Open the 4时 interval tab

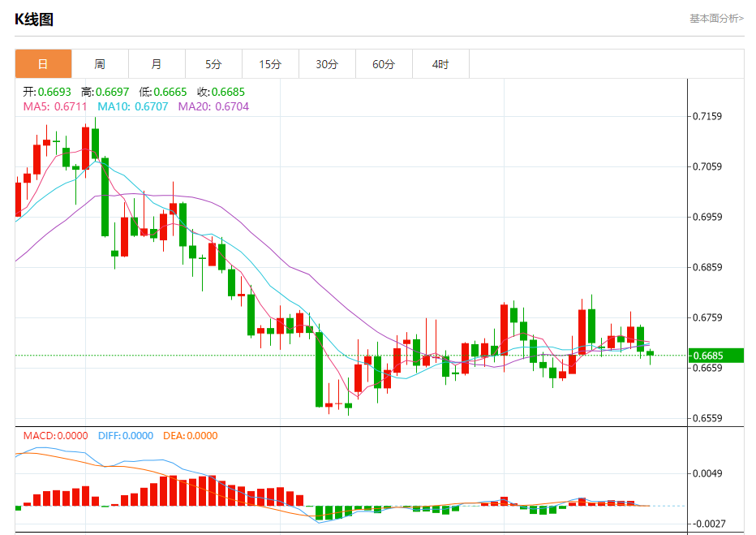440,63
